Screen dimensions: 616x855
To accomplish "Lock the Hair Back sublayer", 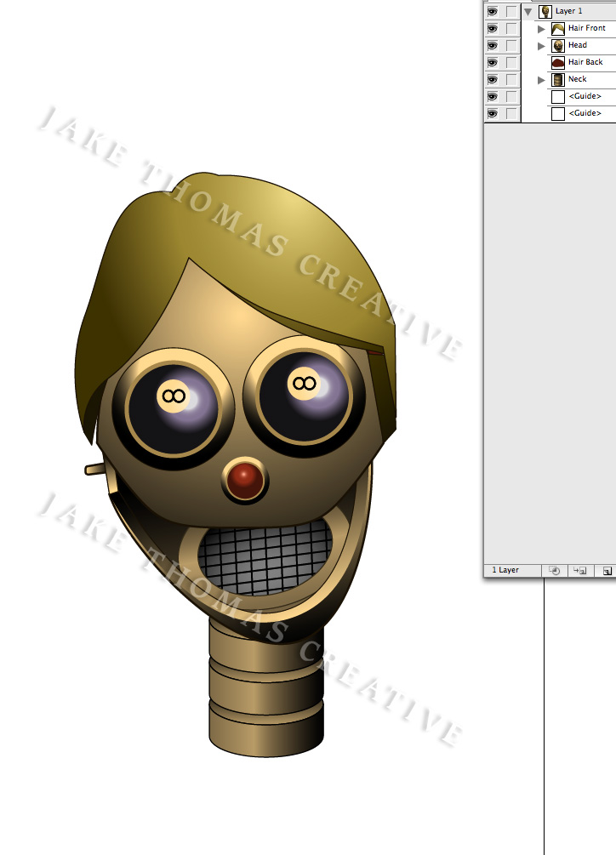I will 510,62.
